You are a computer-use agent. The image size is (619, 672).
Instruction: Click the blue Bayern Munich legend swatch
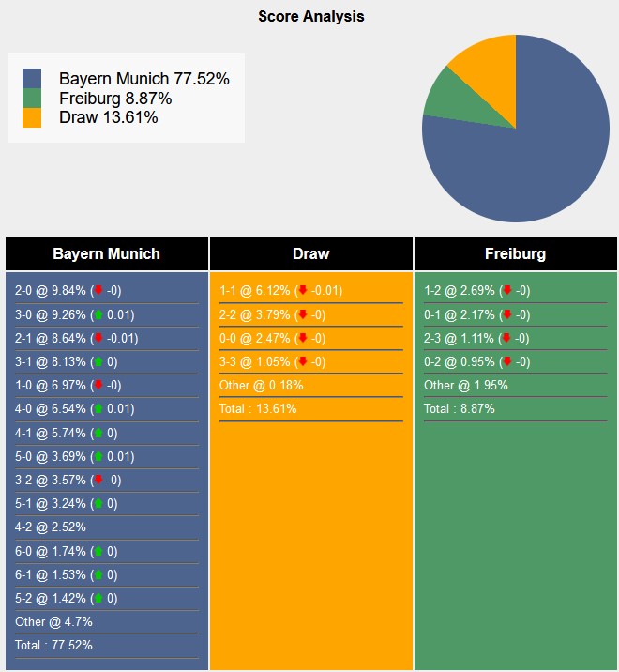click(x=32, y=79)
